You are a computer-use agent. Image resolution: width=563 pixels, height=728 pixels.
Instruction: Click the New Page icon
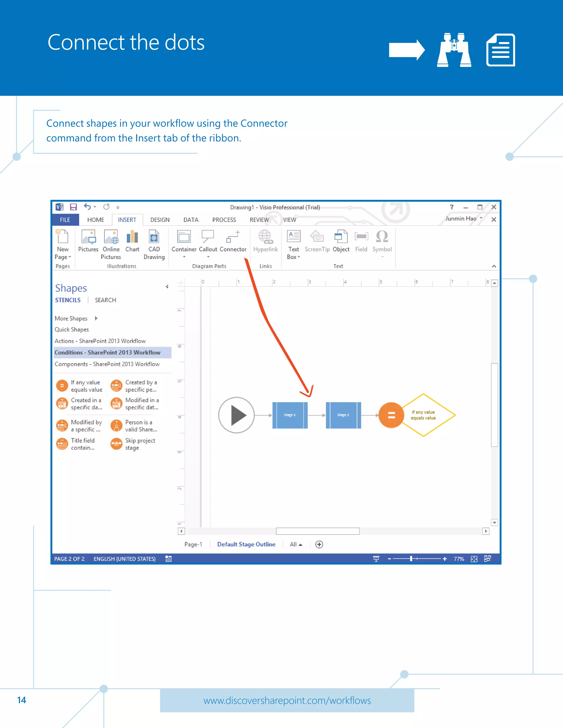[x=62, y=236]
